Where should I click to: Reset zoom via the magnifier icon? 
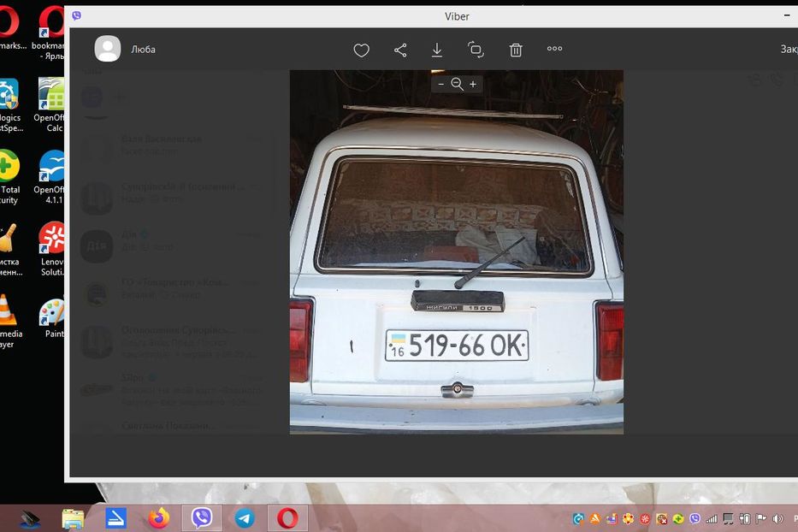457,84
